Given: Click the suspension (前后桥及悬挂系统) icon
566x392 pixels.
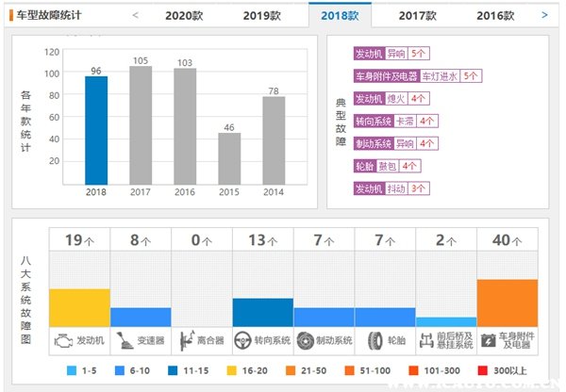Looking at the screenshot, I should [426, 340].
